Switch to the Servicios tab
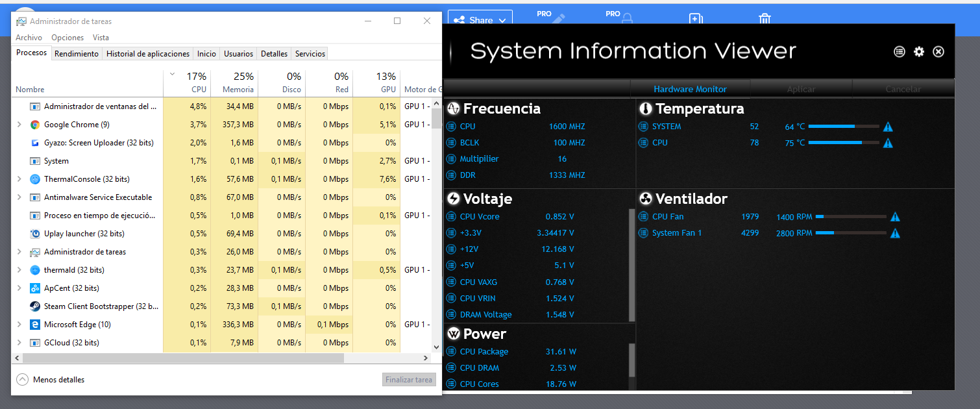 pos(310,54)
